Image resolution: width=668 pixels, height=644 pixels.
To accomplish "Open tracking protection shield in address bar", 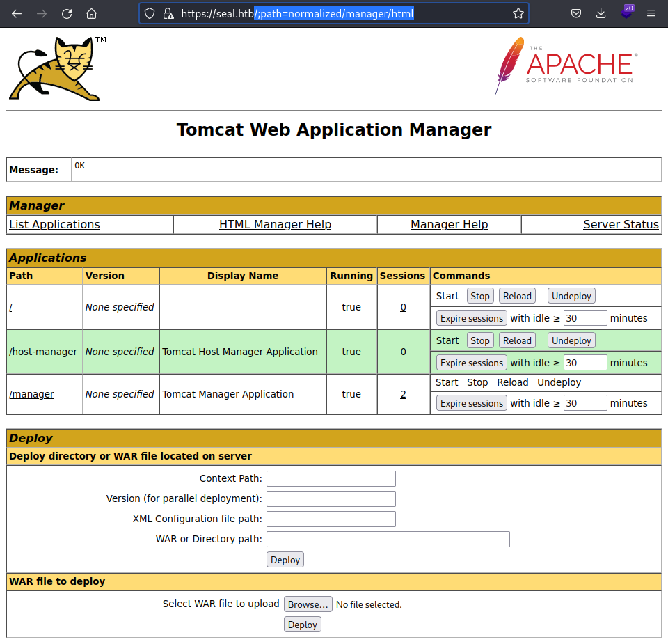I will point(150,14).
